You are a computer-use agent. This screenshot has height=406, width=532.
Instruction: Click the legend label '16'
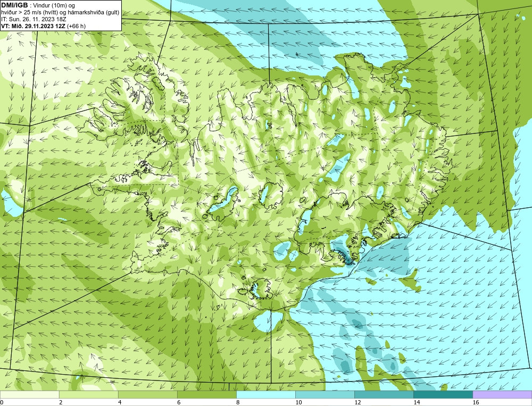pos(476,403)
